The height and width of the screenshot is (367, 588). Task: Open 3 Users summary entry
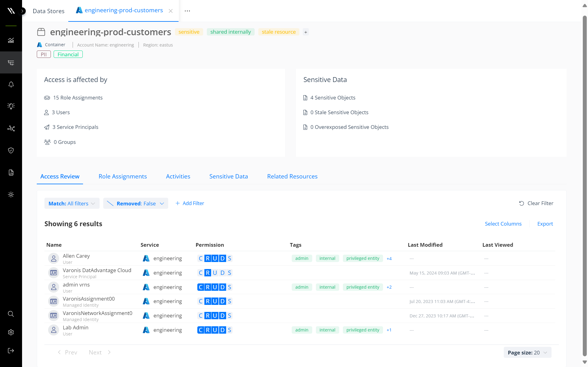(57, 112)
